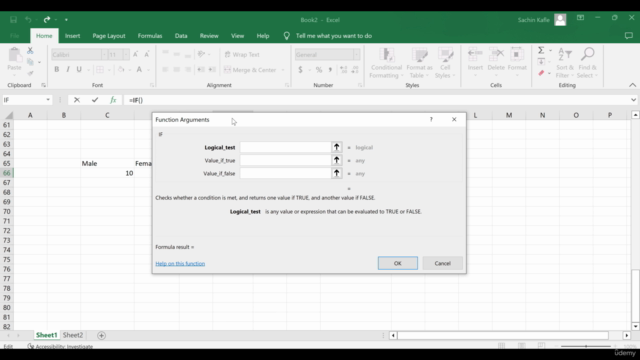Open the File tab
Screen dimensions: 640x360
[15, 36]
